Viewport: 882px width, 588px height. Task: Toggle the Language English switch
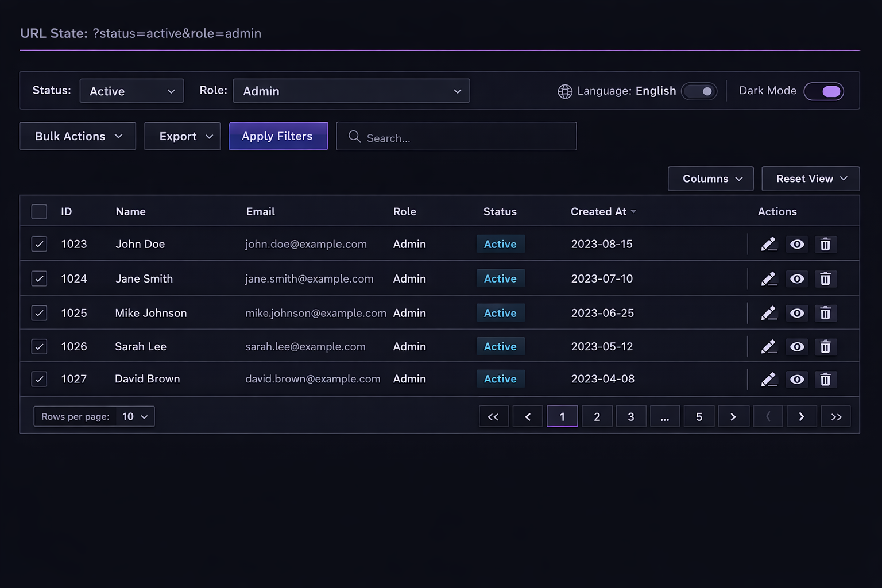[699, 91]
